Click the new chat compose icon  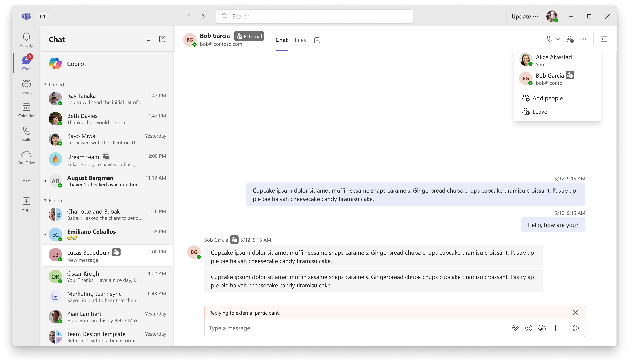click(162, 39)
